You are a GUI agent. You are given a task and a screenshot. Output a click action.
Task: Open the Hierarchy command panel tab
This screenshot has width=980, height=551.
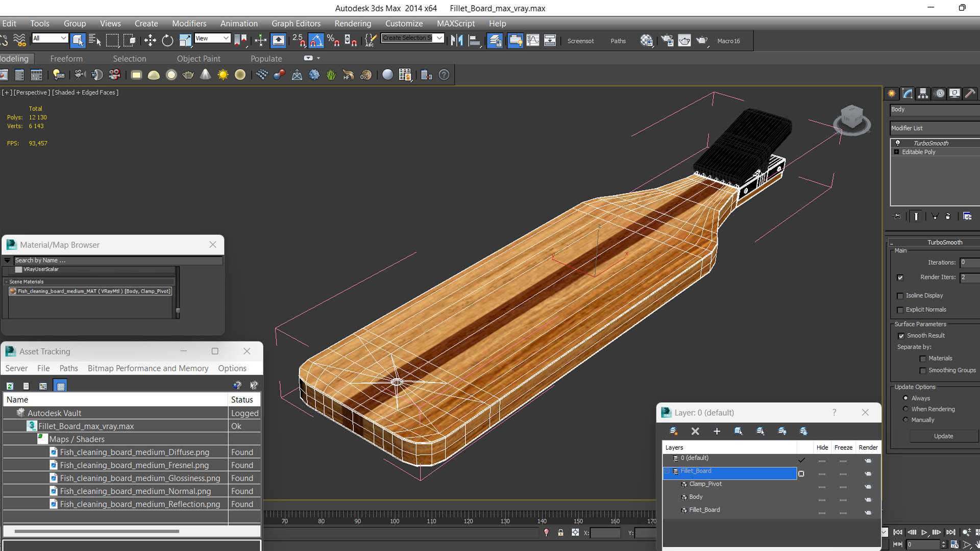pyautogui.click(x=923, y=93)
